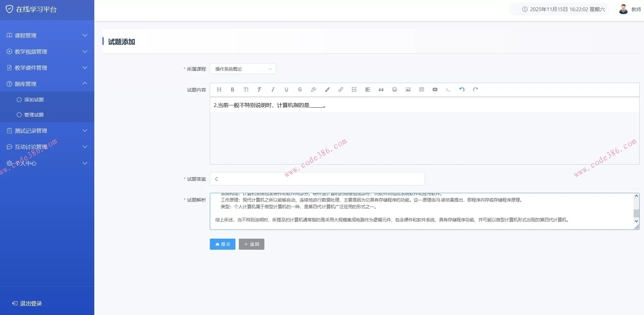Open the 所属课程 course dropdown

coord(243,69)
